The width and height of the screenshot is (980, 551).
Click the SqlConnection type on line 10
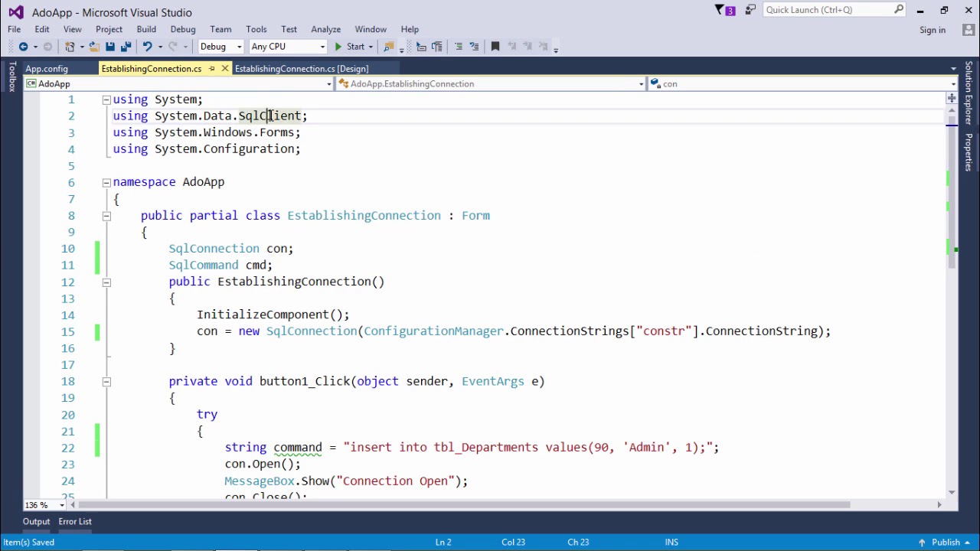(214, 249)
